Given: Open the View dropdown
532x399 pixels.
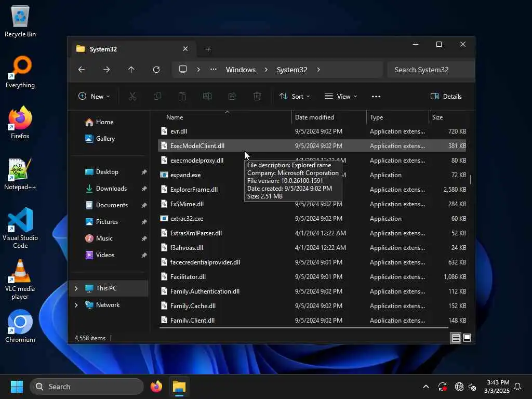Looking at the screenshot, I should (x=341, y=96).
